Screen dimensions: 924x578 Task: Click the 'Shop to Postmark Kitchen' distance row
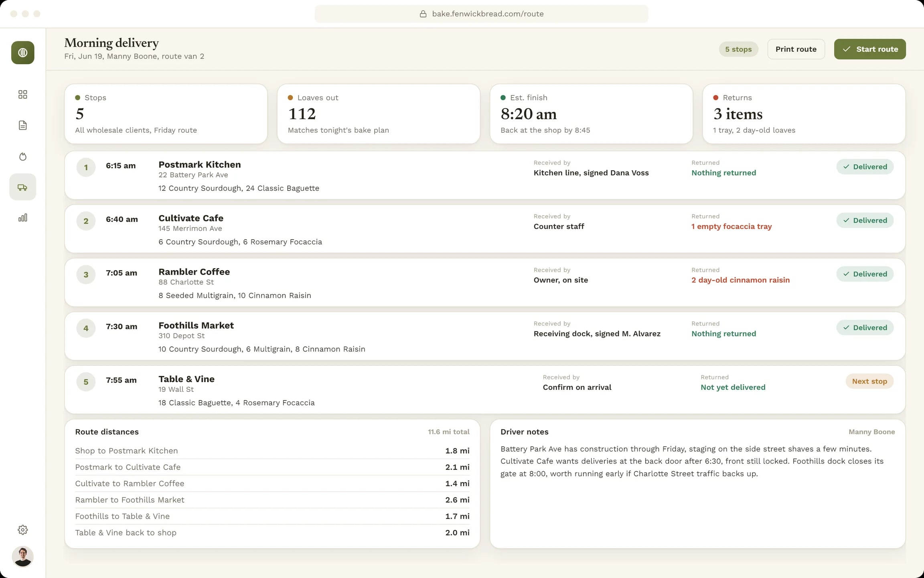[272, 451]
